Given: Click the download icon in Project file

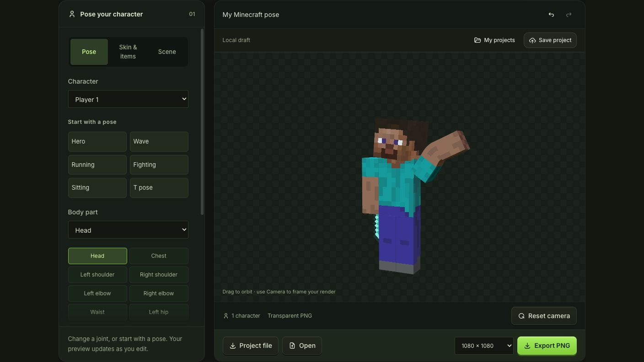Looking at the screenshot, I should (x=233, y=346).
